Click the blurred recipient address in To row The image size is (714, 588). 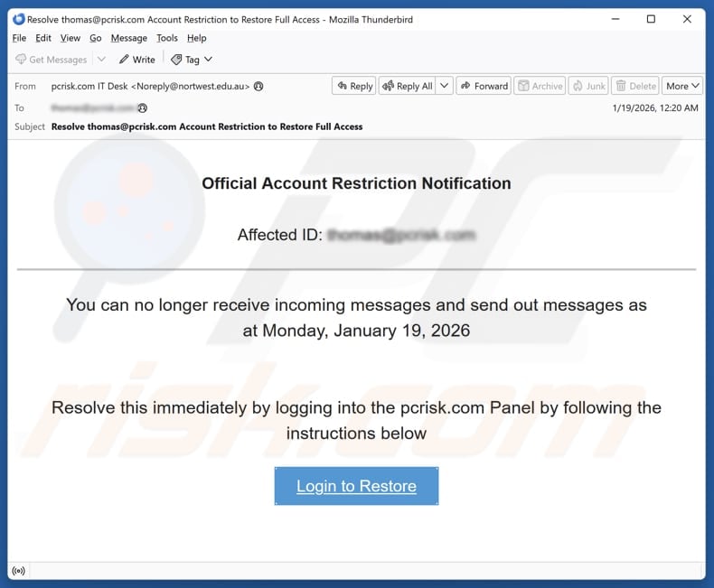tap(92, 107)
